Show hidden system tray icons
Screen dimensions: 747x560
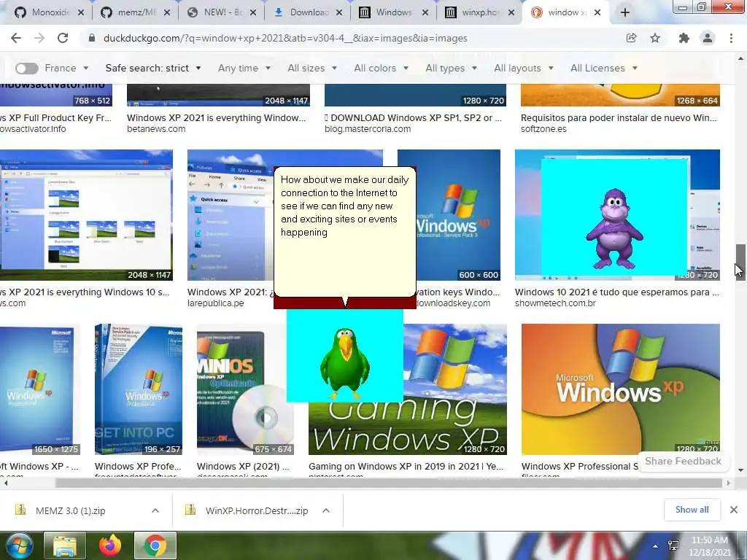(x=656, y=546)
